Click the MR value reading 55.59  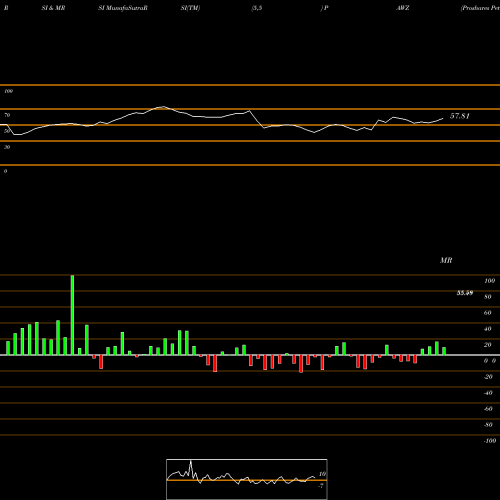pyautogui.click(x=465, y=293)
